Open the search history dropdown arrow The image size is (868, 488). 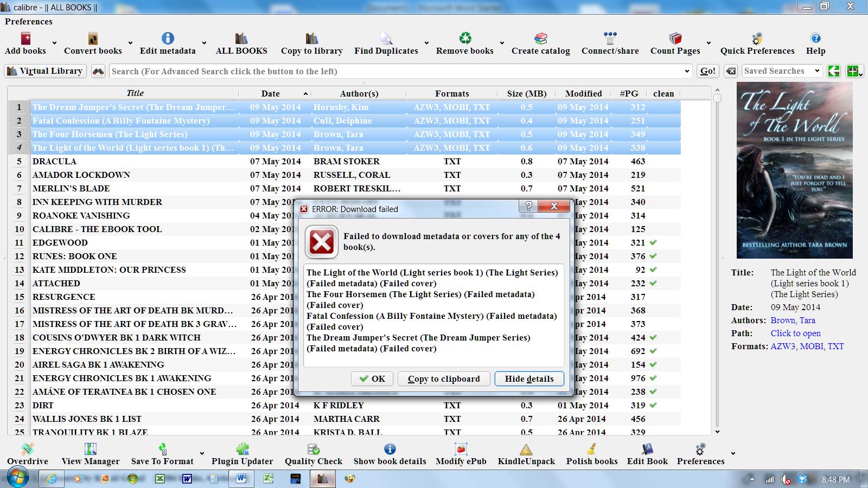[687, 72]
